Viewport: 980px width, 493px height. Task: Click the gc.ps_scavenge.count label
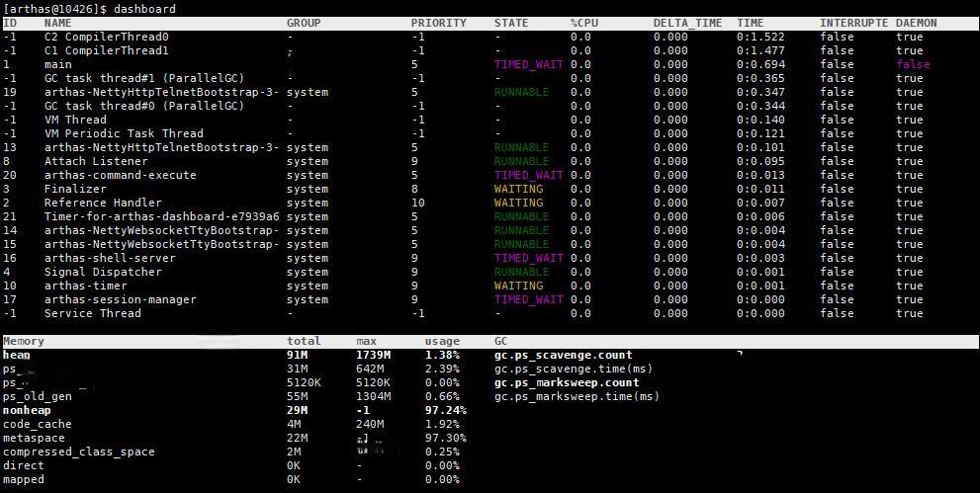[563, 355]
